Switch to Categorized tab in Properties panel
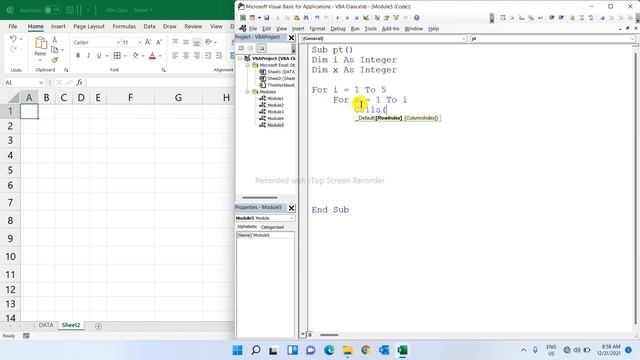This screenshot has height=360, width=640. [272, 227]
